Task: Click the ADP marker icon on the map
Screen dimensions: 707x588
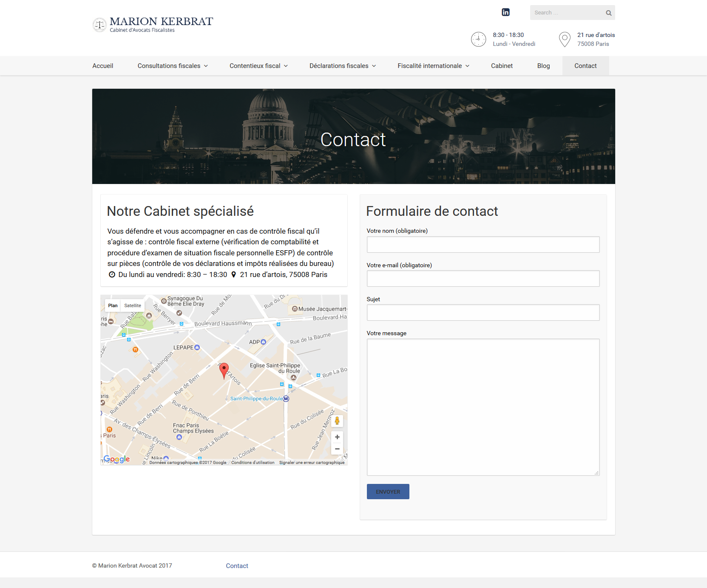Action: coord(263,342)
